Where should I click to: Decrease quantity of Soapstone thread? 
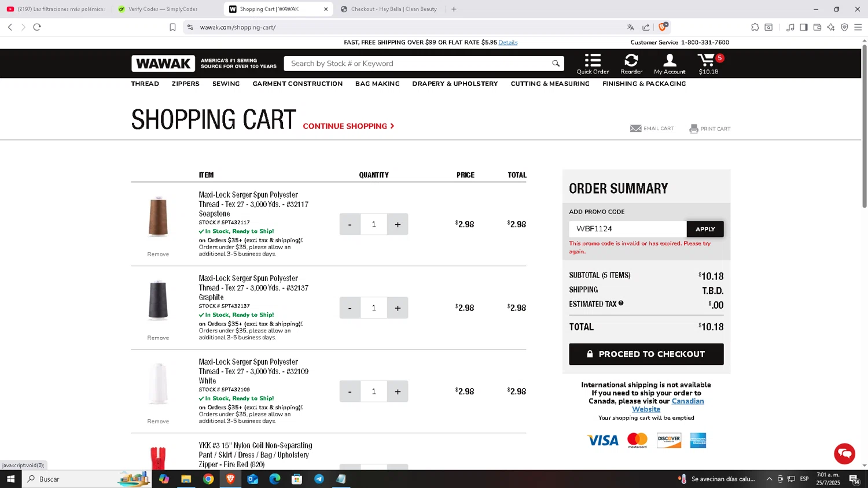(350, 224)
